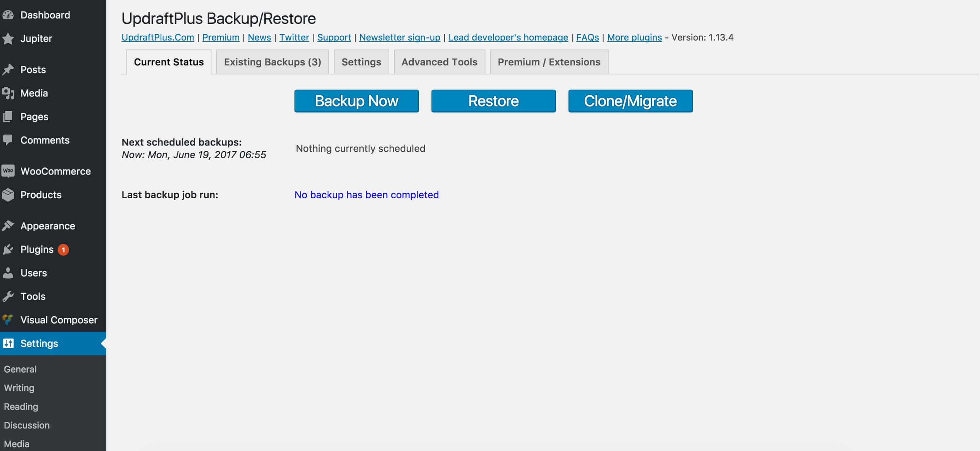Open the Plugins menu label
Viewport: 980px width, 451px height.
[x=37, y=249]
